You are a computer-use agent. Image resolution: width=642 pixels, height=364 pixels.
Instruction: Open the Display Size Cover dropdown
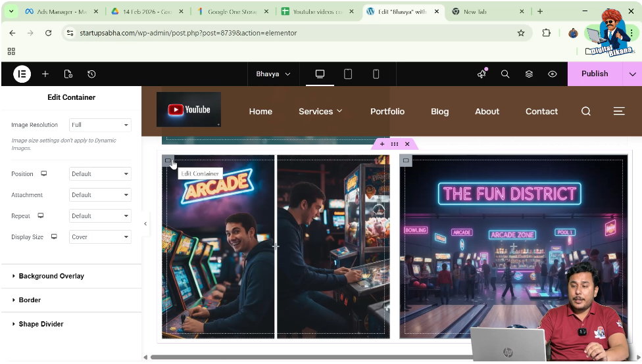(100, 237)
